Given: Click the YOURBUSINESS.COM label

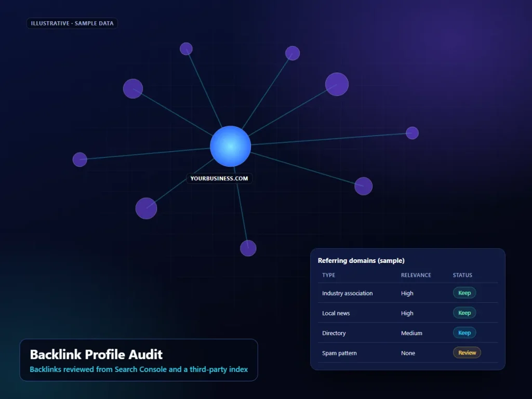Looking at the screenshot, I should click(x=219, y=179).
